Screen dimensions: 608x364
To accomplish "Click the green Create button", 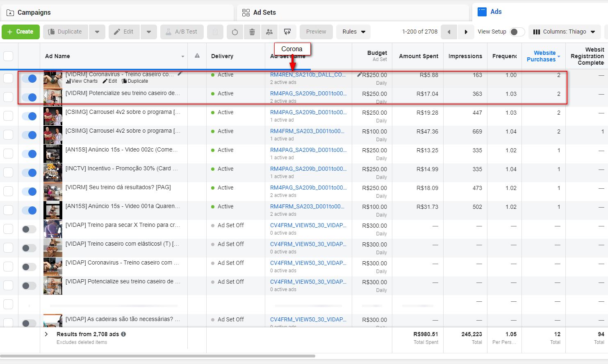I will [x=20, y=32].
